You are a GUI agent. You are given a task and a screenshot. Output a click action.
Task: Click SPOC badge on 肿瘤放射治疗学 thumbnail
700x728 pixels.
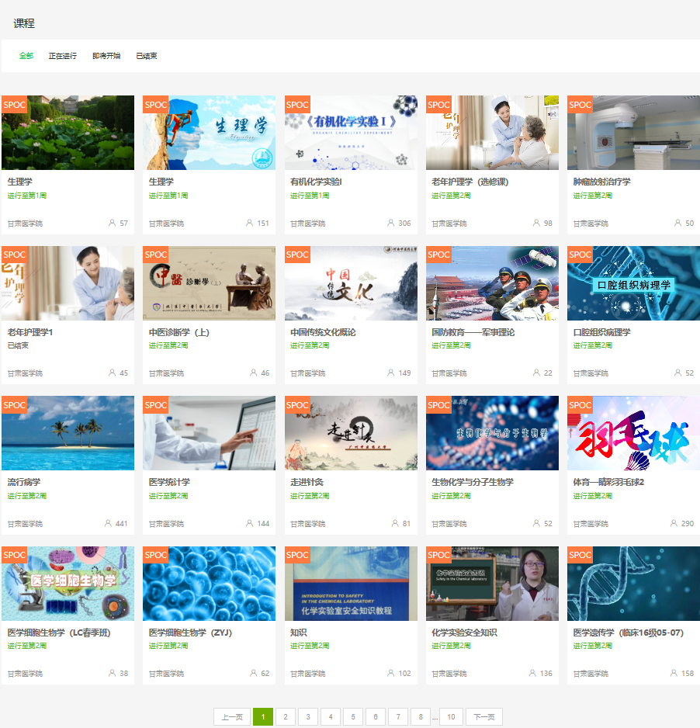click(580, 105)
